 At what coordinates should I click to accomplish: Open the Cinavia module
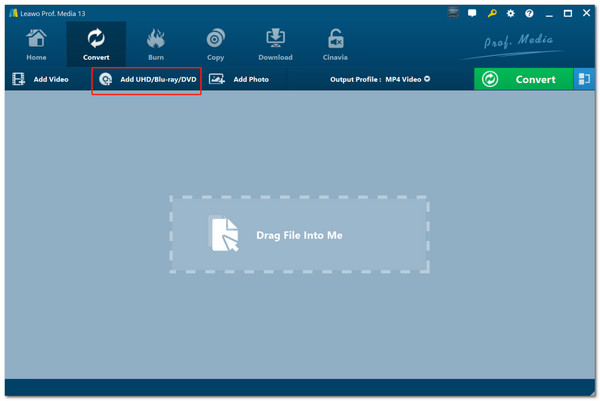pyautogui.click(x=335, y=45)
